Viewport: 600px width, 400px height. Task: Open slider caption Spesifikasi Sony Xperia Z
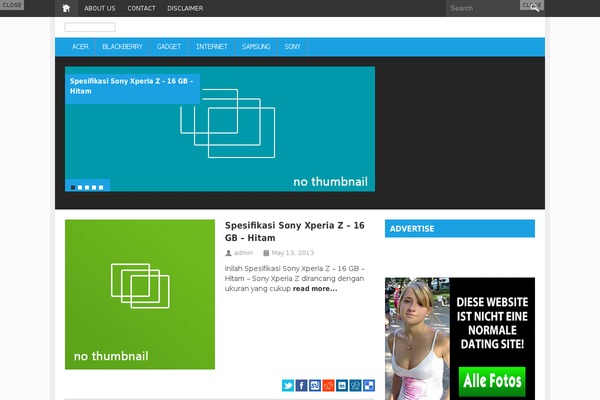132,86
